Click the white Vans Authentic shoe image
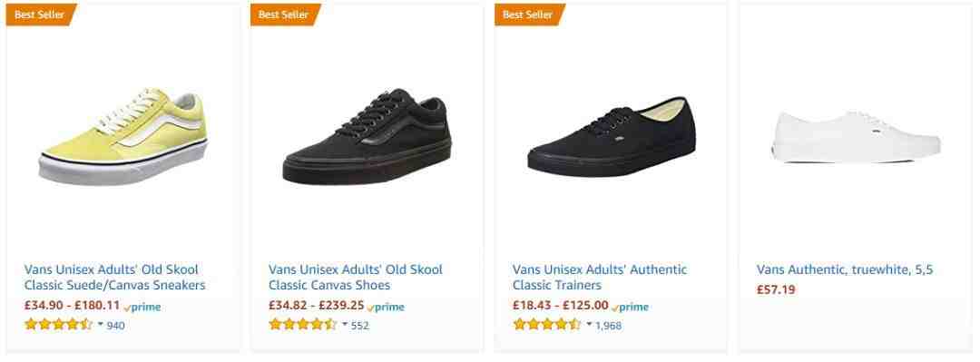 point(856,137)
